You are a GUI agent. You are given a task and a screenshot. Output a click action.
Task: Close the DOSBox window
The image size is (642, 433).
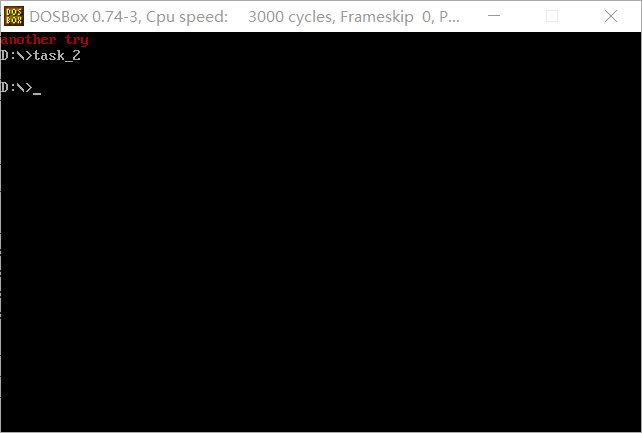(x=610, y=16)
